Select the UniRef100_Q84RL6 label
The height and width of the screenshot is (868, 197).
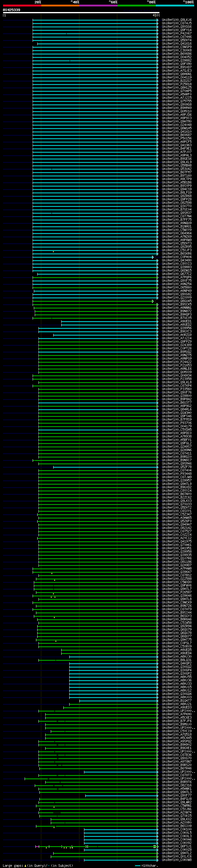tap(177, 410)
